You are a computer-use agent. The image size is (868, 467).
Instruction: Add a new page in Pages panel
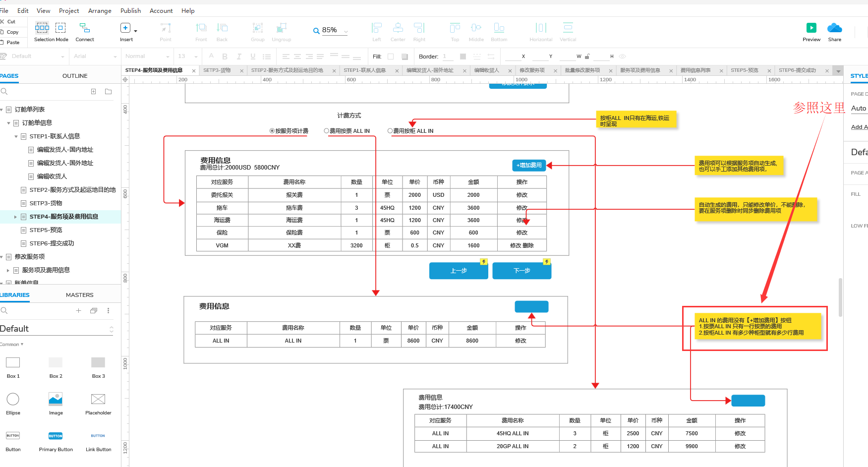(x=93, y=92)
